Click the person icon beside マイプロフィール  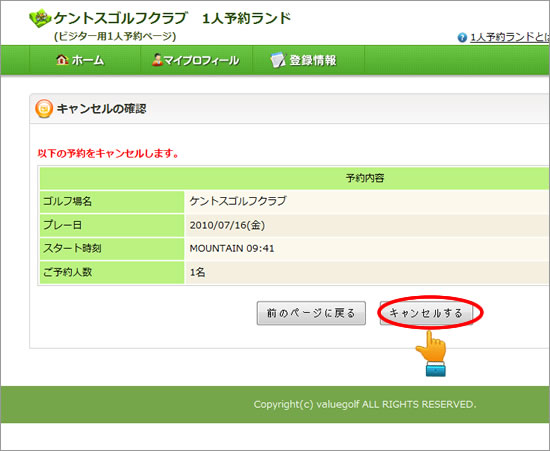tap(157, 60)
